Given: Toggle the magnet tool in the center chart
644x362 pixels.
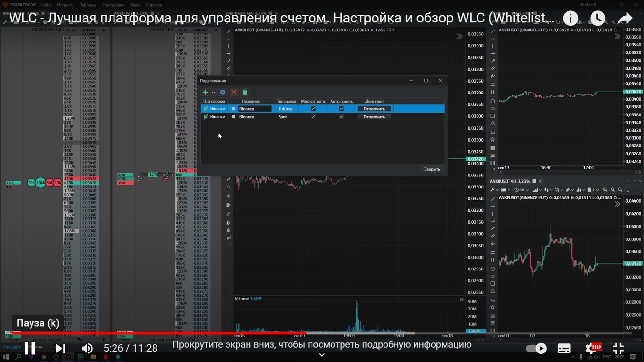Looking at the screenshot, I should point(228,222).
